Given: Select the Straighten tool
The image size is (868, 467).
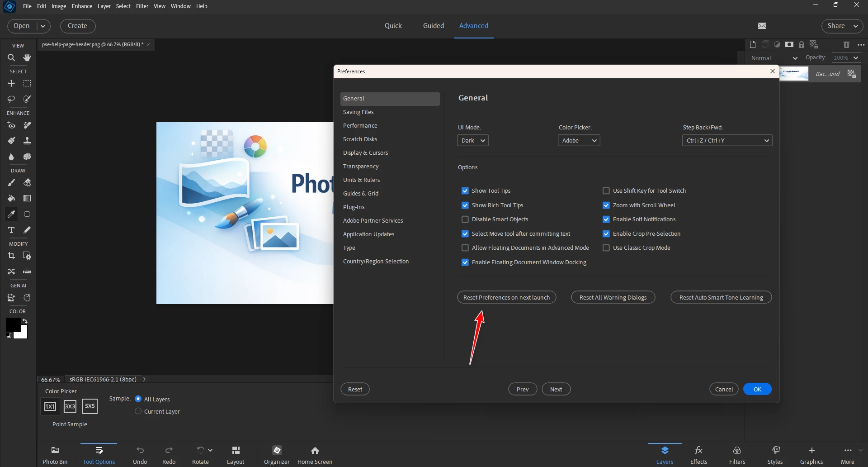Looking at the screenshot, I should click(x=27, y=272).
